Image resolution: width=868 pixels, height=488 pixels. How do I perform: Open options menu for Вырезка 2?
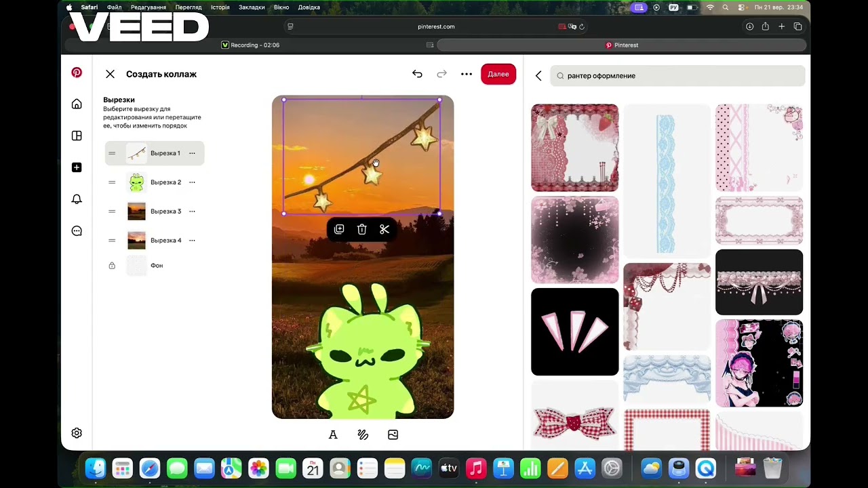pyautogui.click(x=192, y=182)
